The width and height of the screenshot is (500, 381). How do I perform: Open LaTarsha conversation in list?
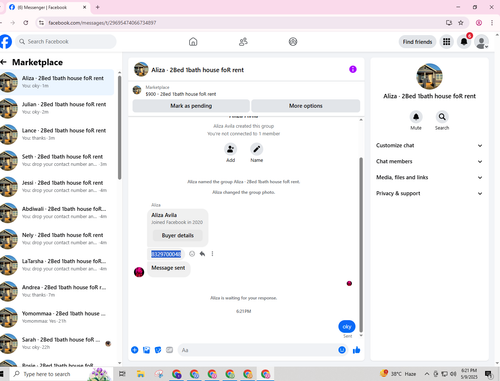57,265
